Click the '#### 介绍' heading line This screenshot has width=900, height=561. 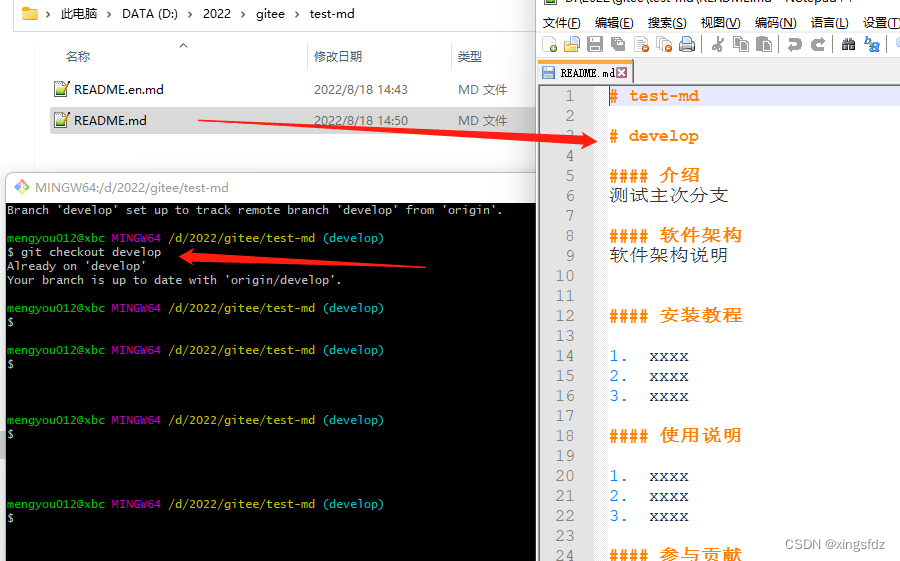coord(654,175)
